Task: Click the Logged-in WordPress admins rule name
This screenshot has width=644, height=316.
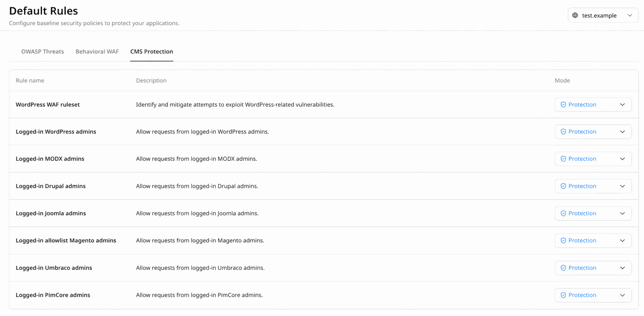Action: point(56,132)
